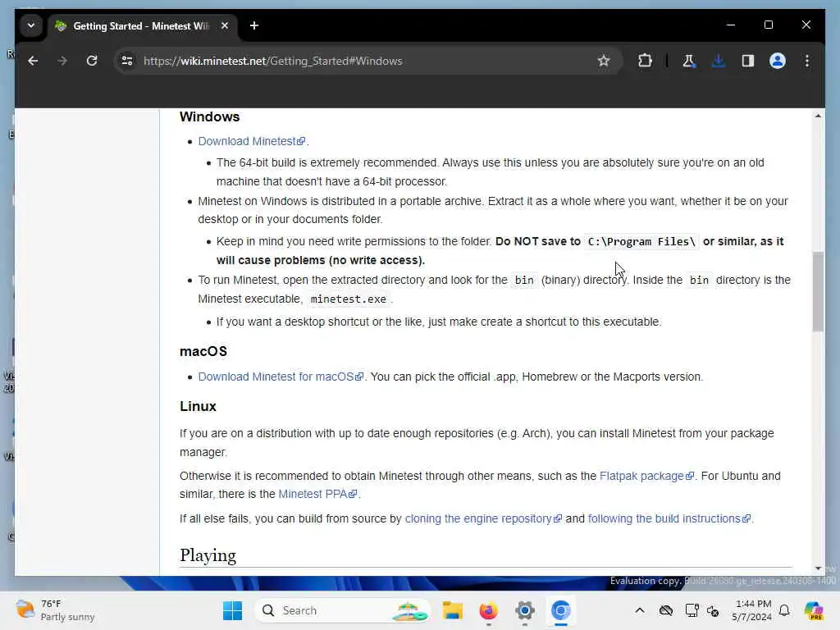The image size is (840, 630).
Task: Click the forward navigation arrow
Action: (62, 61)
